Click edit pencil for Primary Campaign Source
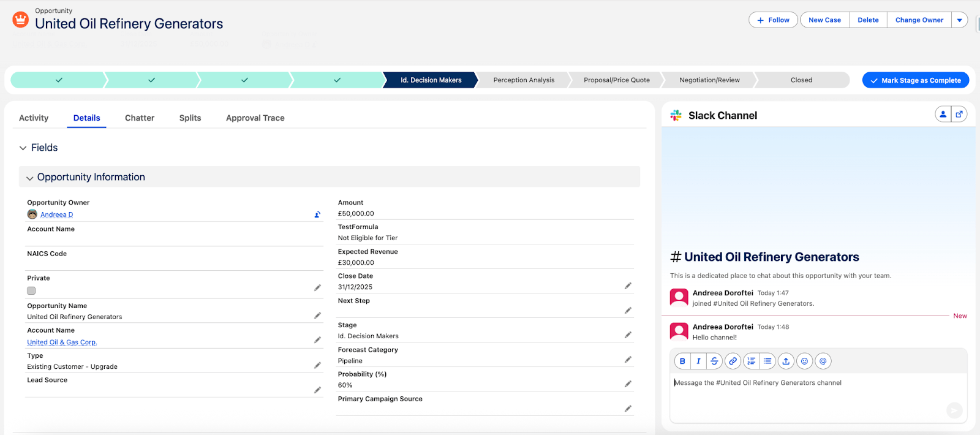Image resolution: width=980 pixels, height=435 pixels. tap(628, 409)
